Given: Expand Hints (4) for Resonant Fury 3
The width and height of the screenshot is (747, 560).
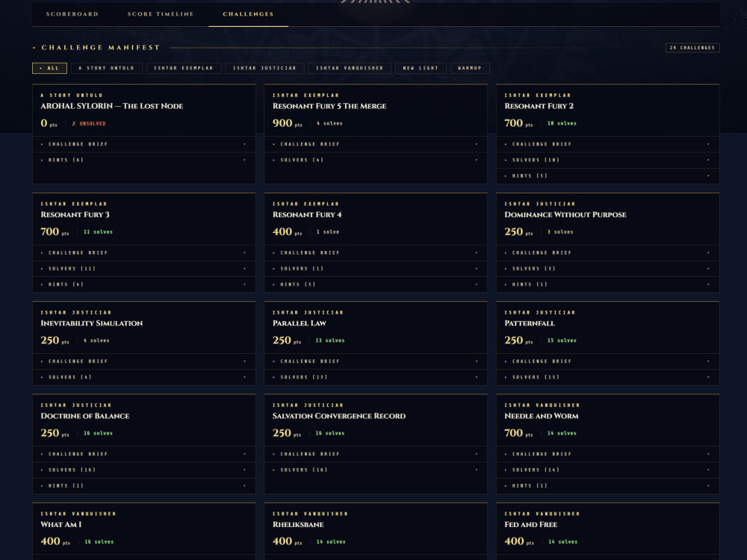Looking at the screenshot, I should point(144,284).
